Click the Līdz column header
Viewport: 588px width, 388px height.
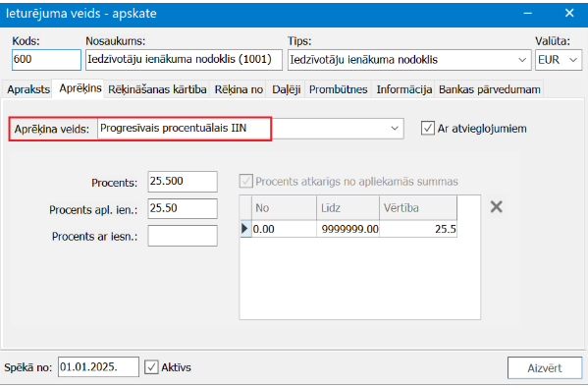[348, 207]
